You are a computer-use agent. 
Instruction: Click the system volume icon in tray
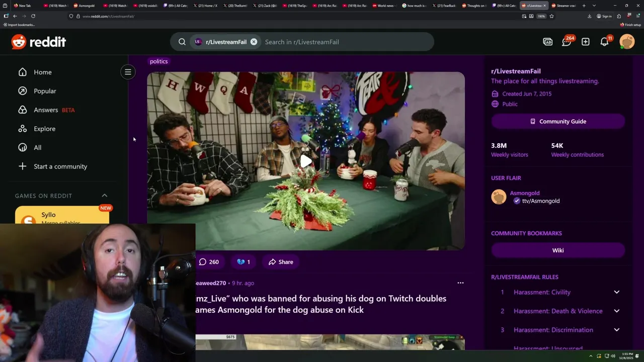pos(613,356)
